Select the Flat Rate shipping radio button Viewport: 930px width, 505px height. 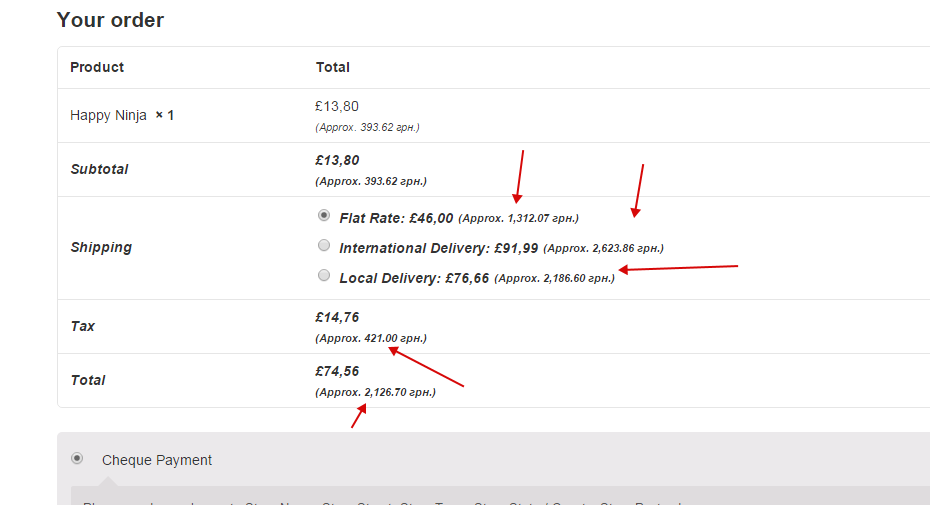(x=324, y=215)
